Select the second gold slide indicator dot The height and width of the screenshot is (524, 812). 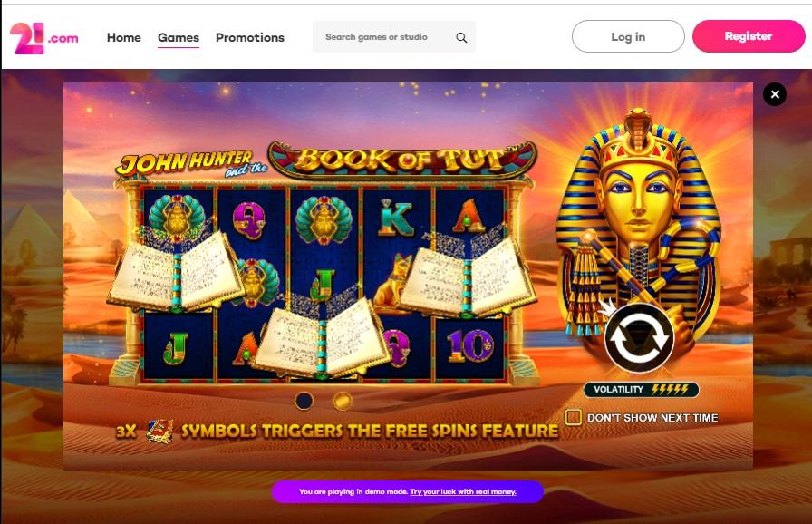click(x=343, y=400)
